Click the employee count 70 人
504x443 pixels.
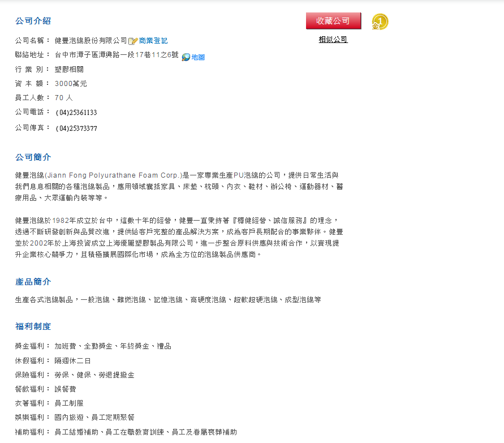64,98
